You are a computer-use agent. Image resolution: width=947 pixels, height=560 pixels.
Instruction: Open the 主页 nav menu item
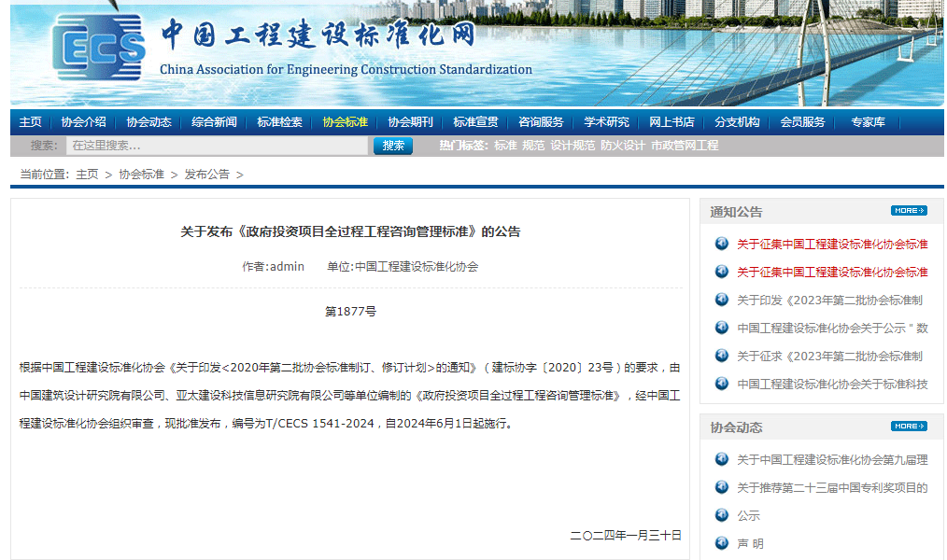[30, 122]
